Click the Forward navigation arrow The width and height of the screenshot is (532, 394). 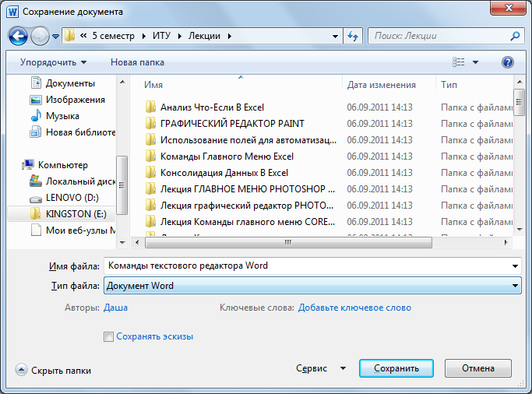click(40, 36)
